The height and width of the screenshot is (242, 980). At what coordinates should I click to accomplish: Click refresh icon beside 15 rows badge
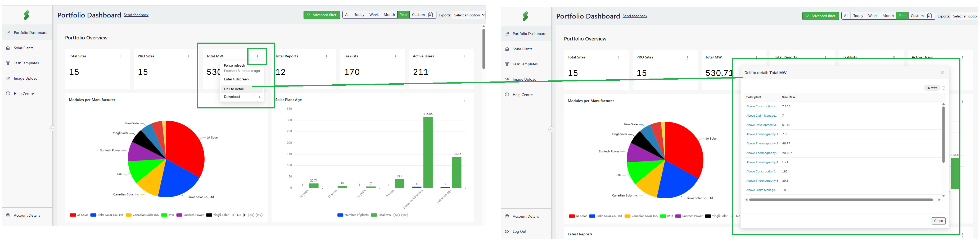943,88
